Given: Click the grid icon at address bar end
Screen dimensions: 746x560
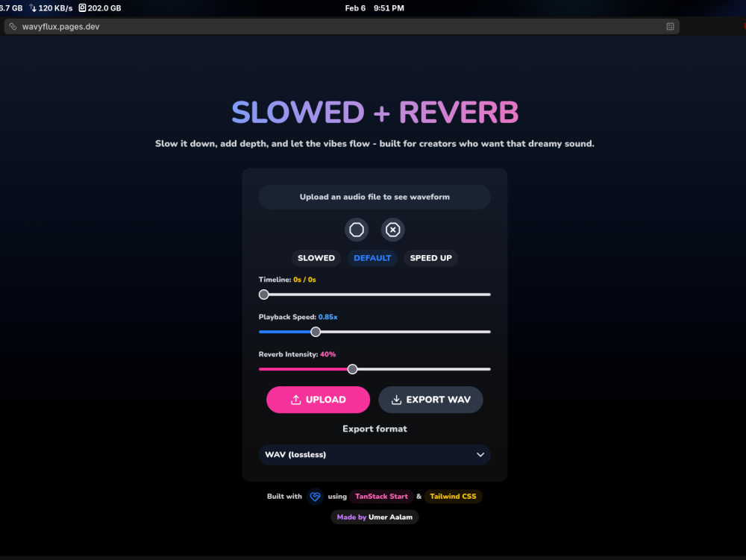Looking at the screenshot, I should coord(670,27).
